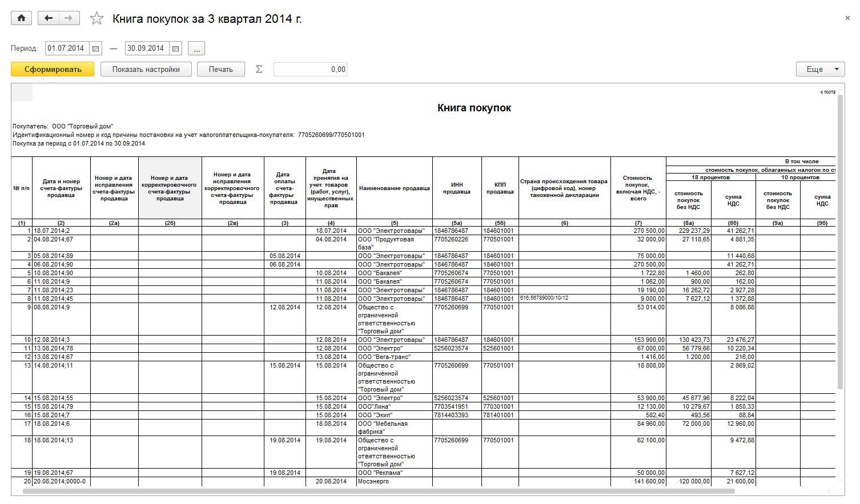Click seller ООО "Продуктовая база" cell
Image resolution: width=860 pixels, height=504 pixels.
coord(395,243)
